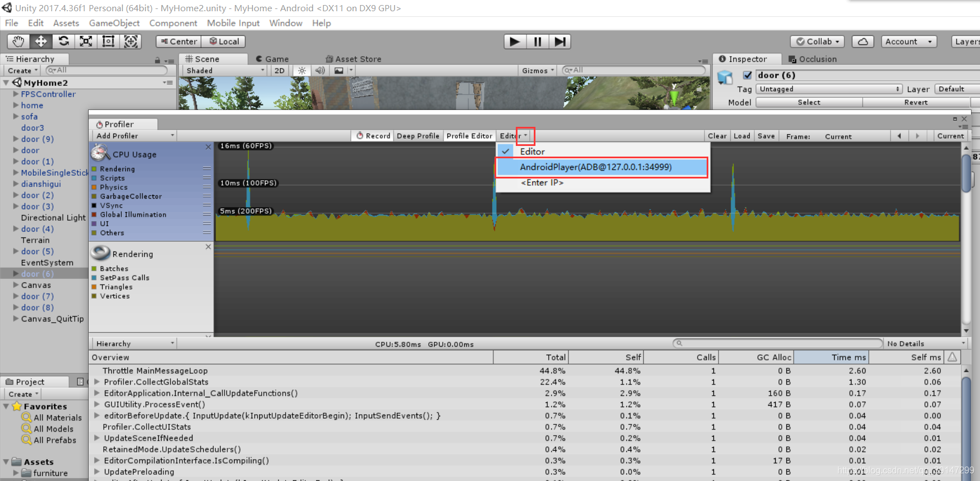Screen dimensions: 980x481
Task: Switch to the Occlusion tab
Action: 812,59
